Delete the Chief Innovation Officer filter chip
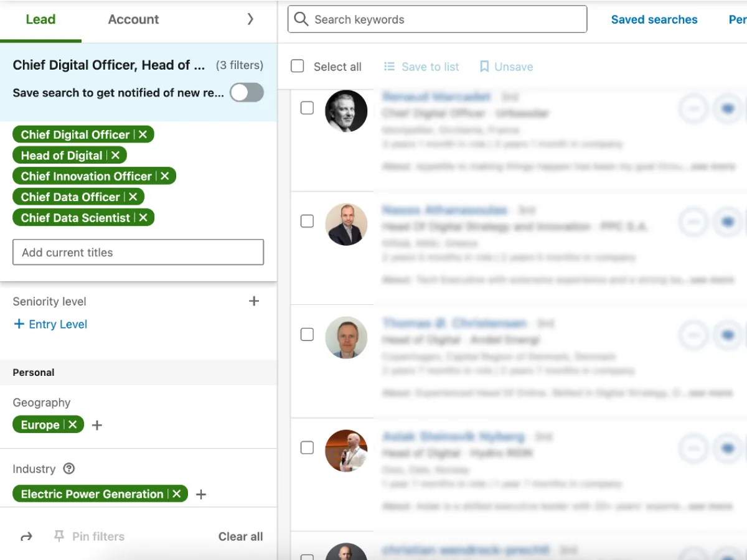 [165, 176]
